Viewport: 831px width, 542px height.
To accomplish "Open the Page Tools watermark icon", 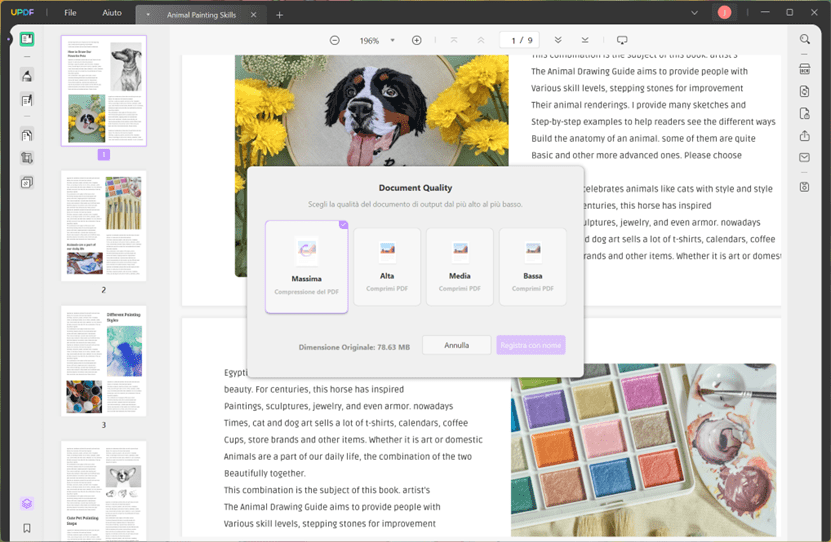I will [x=27, y=183].
